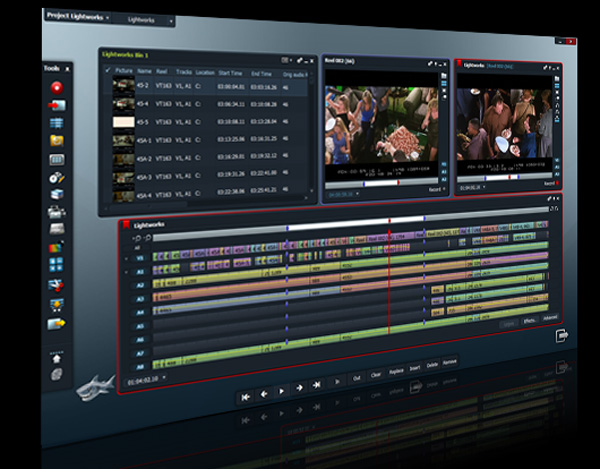Toggle the A5 track in timeline
The image size is (600, 469).
[140, 326]
